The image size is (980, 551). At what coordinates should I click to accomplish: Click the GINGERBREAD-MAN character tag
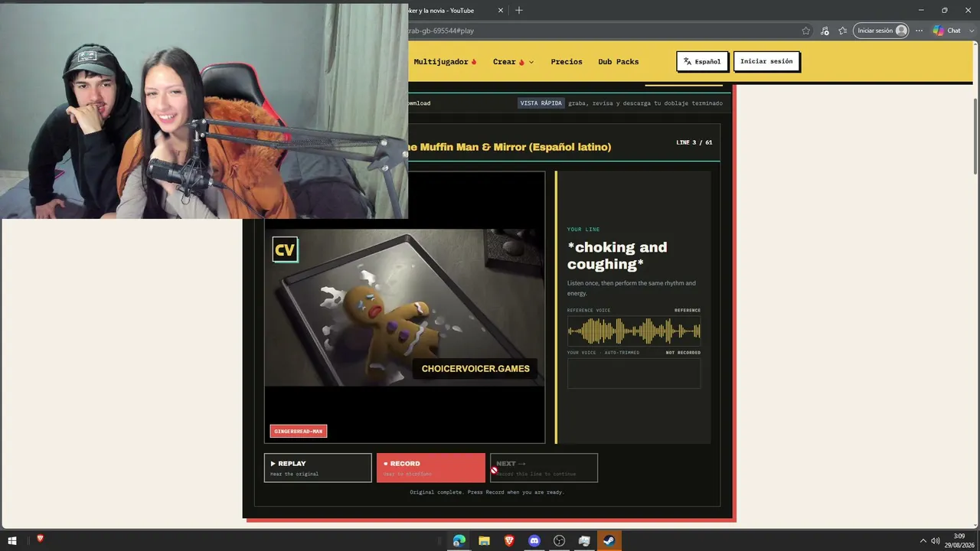click(x=299, y=431)
